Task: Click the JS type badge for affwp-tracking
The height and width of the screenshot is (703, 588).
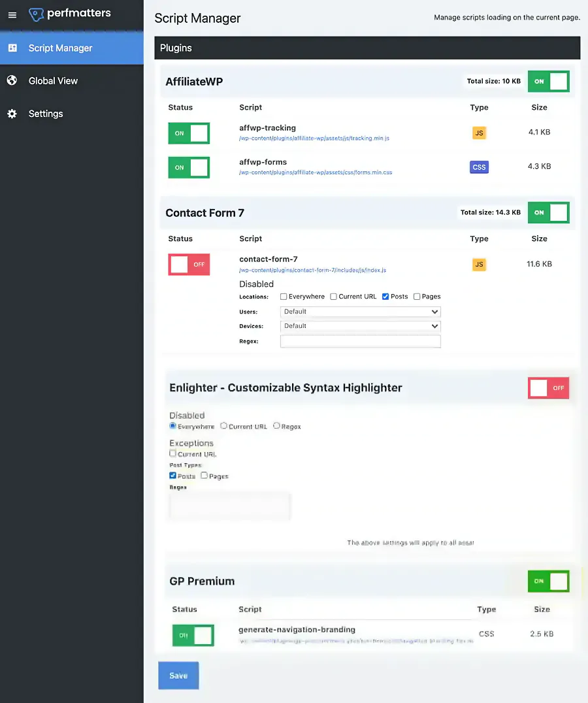Action: (x=479, y=133)
